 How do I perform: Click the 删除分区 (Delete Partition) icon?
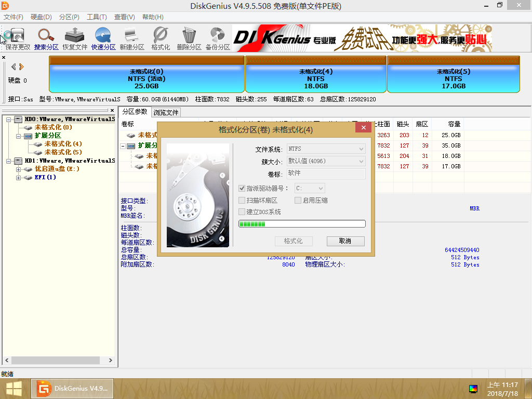(x=189, y=38)
